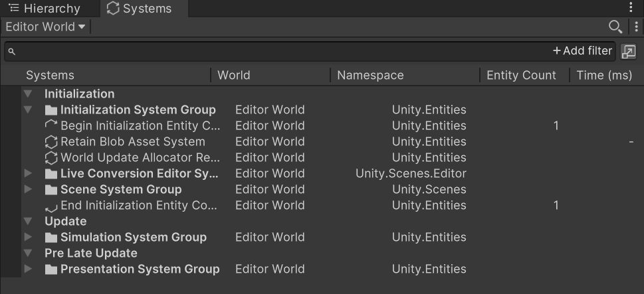The width and height of the screenshot is (644, 294).
Task: Click Add filter button
Action: click(x=582, y=51)
